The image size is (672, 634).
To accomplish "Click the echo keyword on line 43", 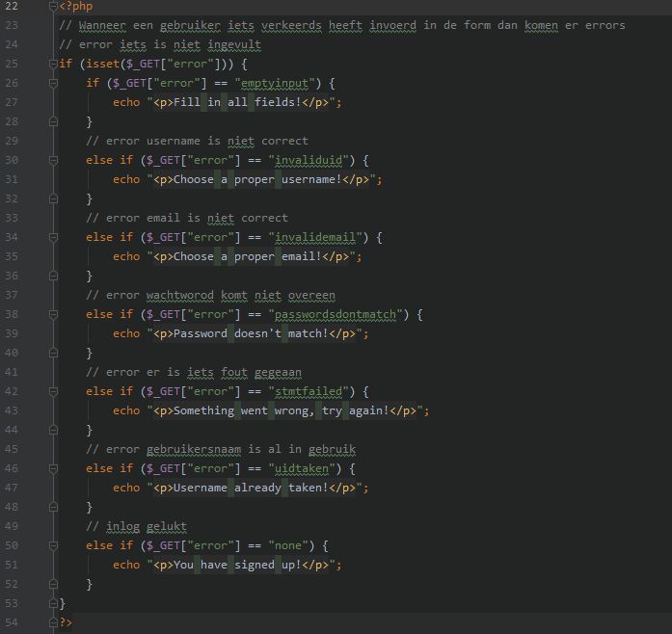I will click(126, 410).
